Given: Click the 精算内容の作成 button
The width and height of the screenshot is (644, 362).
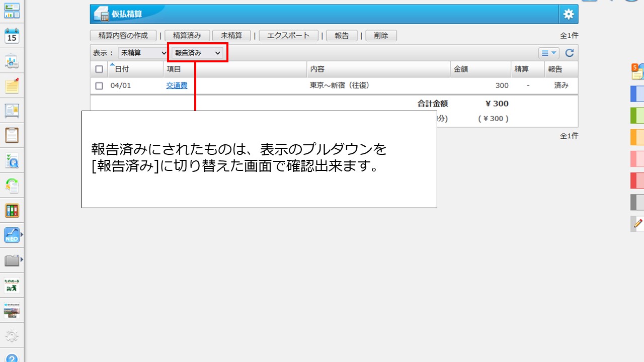Looking at the screenshot, I should (123, 36).
